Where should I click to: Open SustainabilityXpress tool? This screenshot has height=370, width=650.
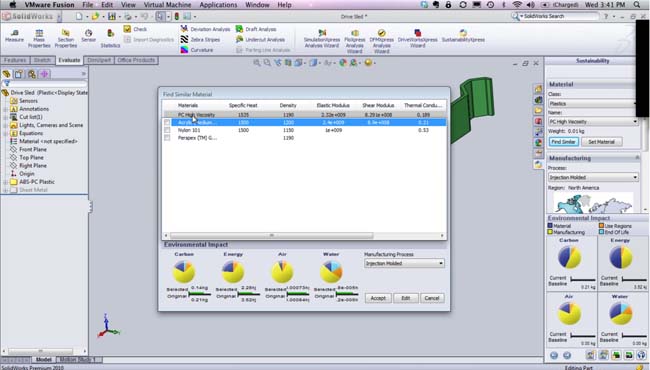pos(463,36)
